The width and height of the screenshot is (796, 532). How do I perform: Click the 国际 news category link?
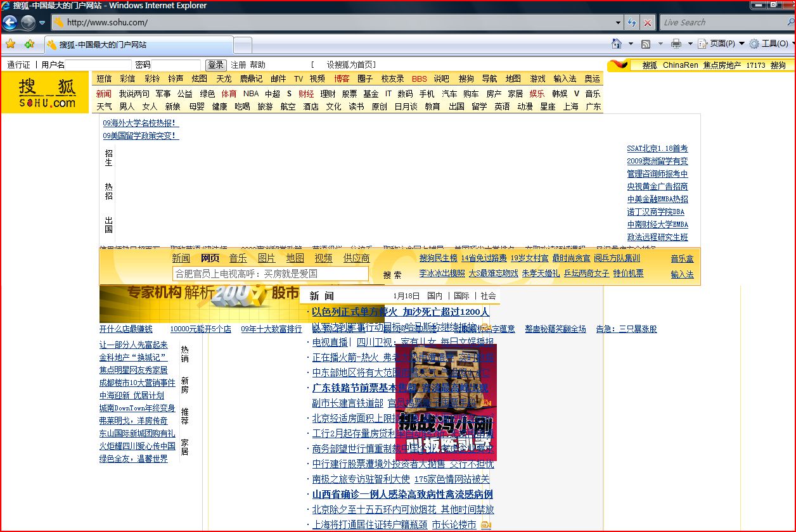click(x=461, y=296)
